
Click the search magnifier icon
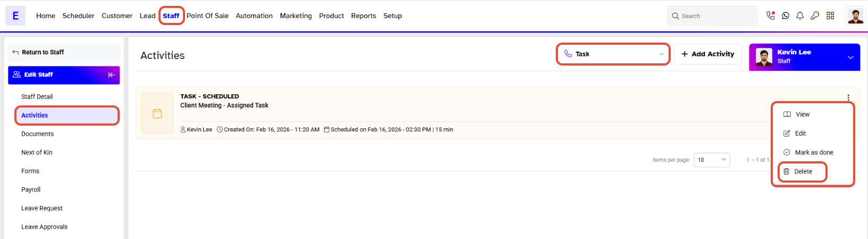[x=675, y=16]
